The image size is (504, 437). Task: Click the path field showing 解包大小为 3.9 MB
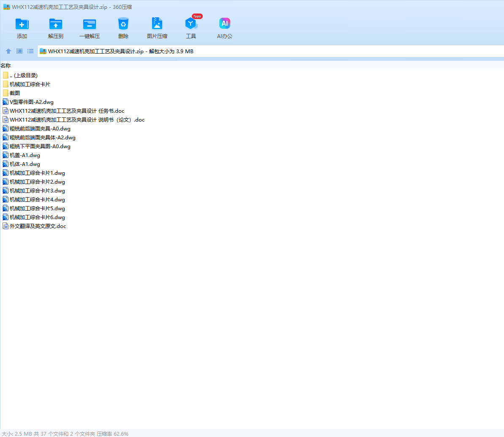270,52
